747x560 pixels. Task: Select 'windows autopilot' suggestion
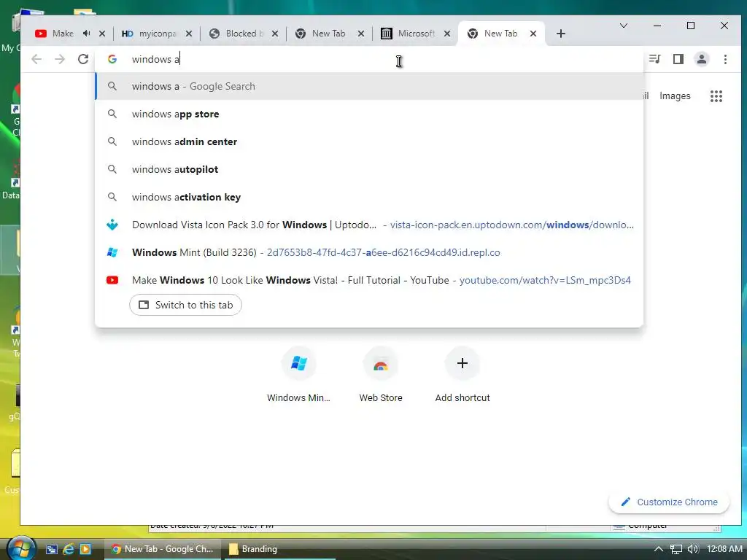tap(369, 169)
